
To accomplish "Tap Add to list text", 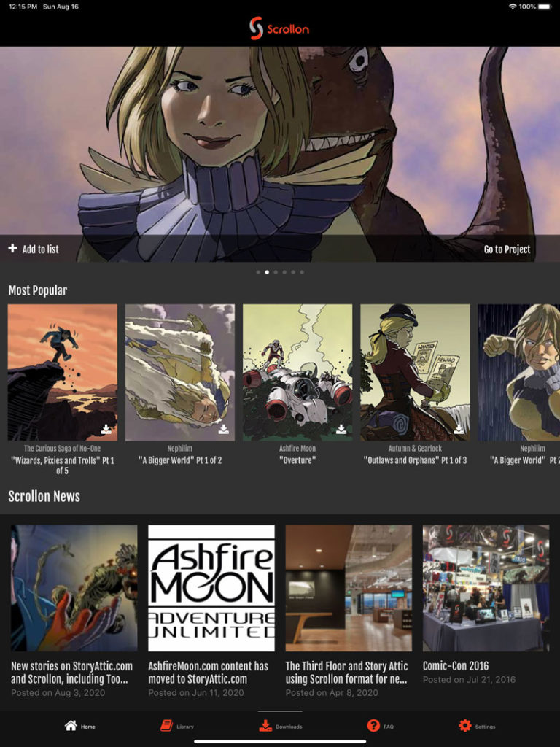I will [x=41, y=249].
